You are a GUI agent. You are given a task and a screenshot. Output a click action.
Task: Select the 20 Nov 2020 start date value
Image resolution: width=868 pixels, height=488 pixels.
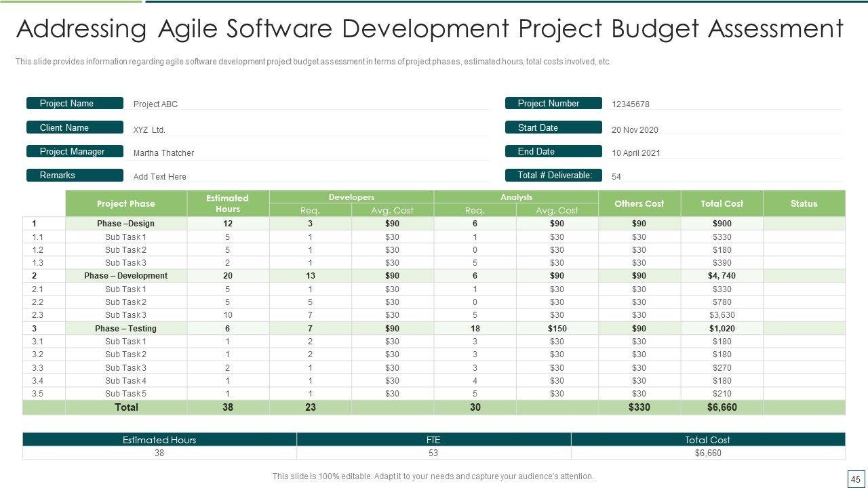pos(635,130)
